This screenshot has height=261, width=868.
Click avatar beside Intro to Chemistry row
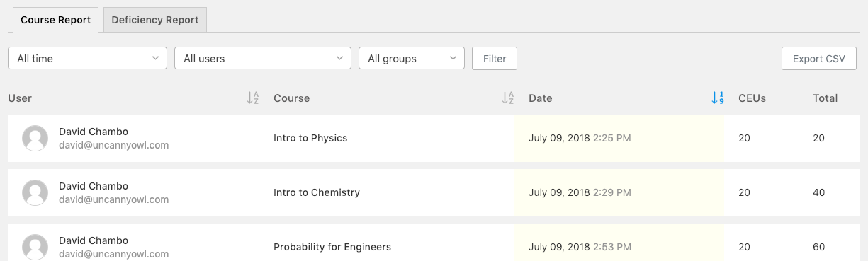pos(35,192)
